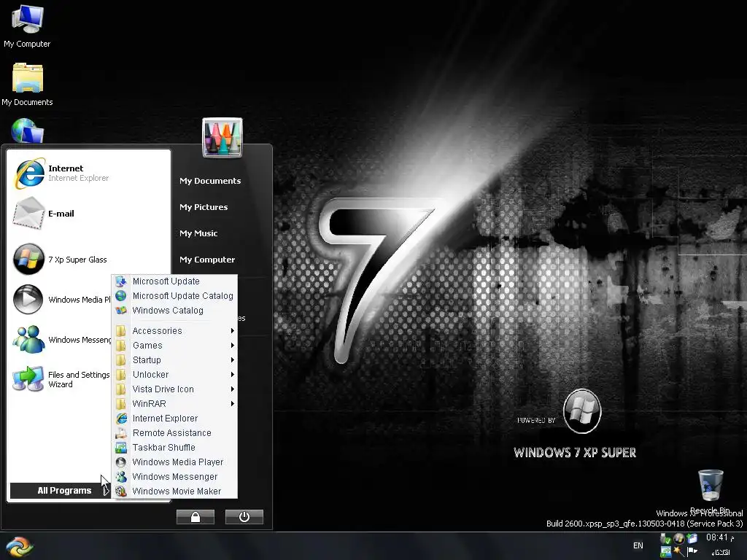Launch Windows Messenger from programs list
747x560 pixels.
coord(174,477)
